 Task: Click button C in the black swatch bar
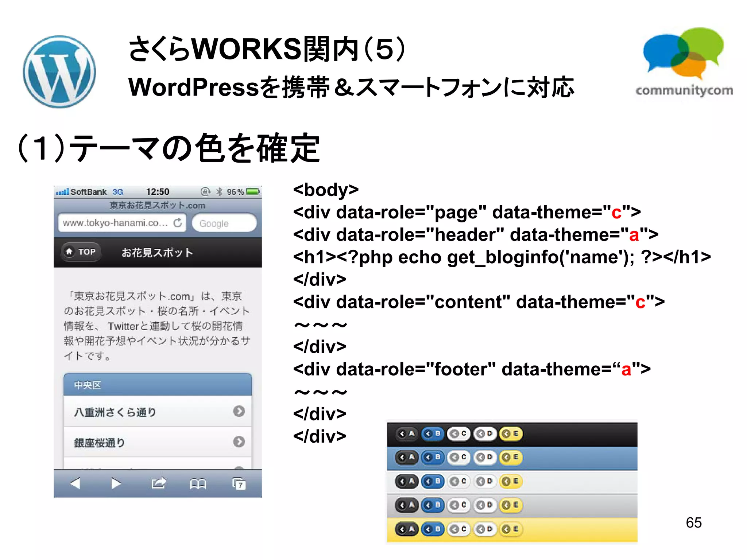(458, 434)
